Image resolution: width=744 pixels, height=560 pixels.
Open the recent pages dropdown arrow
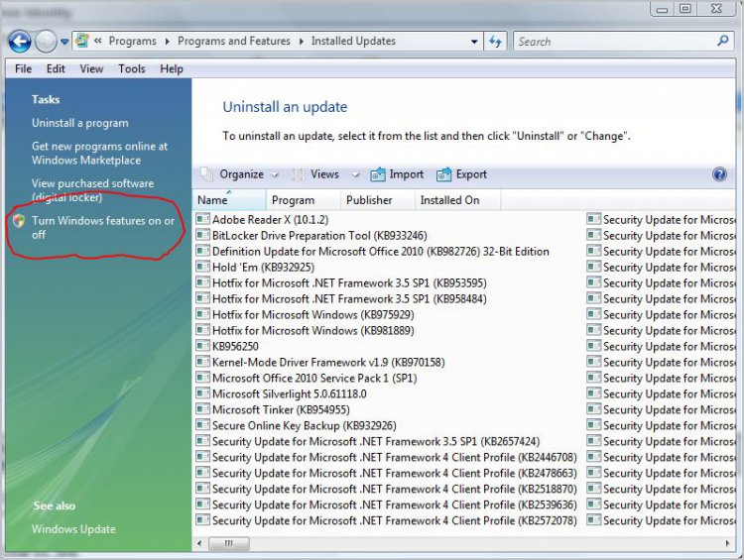pos(64,42)
